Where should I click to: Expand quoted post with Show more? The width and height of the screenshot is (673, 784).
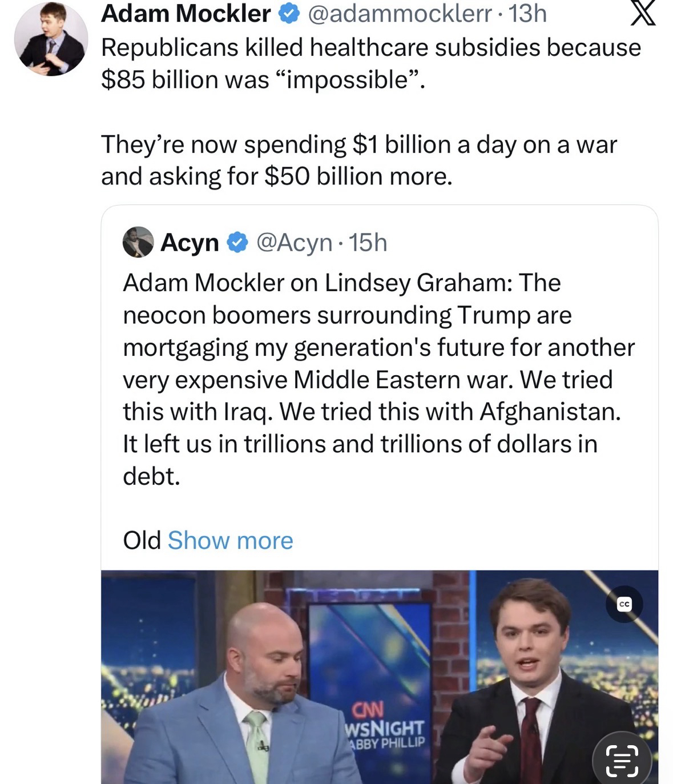[230, 540]
